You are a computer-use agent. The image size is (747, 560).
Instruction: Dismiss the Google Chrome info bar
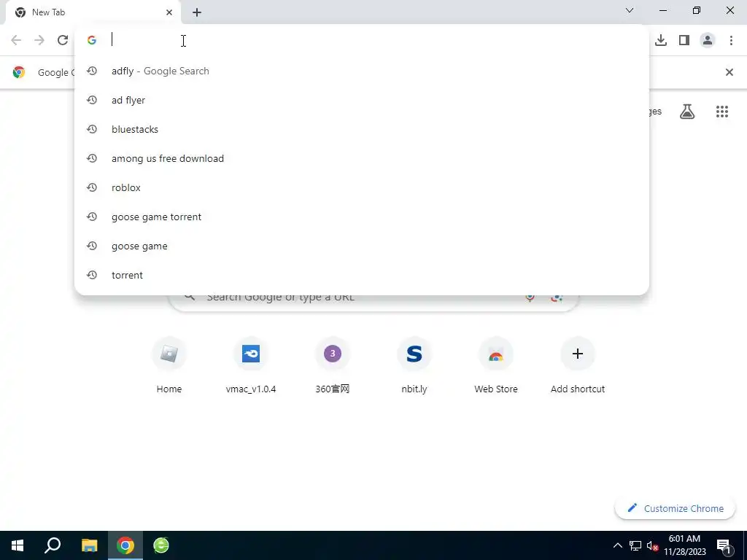pos(729,72)
